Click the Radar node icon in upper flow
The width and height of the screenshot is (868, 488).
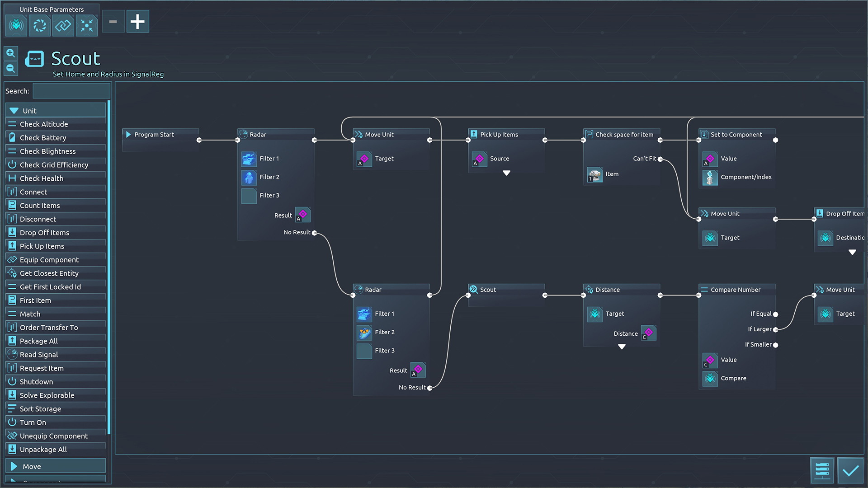pos(243,134)
